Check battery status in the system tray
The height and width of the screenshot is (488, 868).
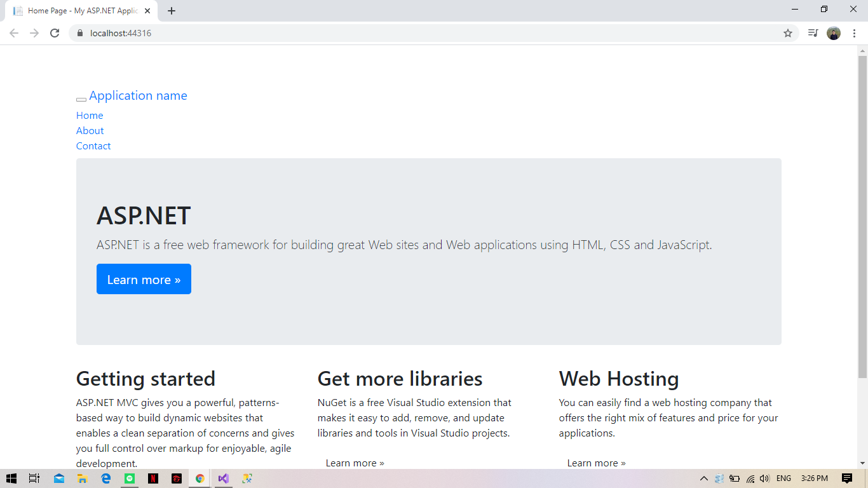(x=735, y=478)
